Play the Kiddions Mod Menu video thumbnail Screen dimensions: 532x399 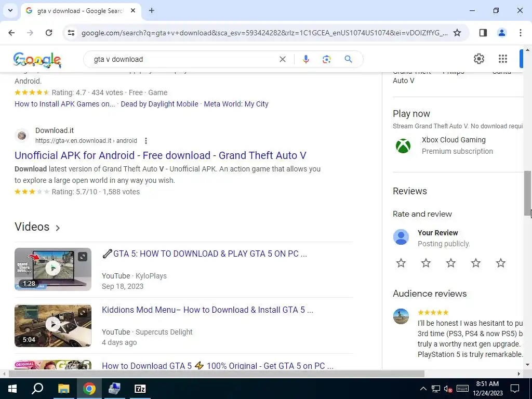pos(53,325)
